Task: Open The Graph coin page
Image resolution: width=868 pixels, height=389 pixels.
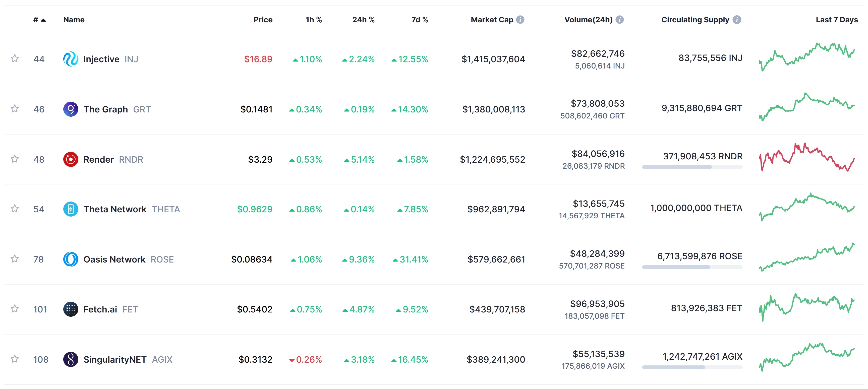Action: pos(105,109)
